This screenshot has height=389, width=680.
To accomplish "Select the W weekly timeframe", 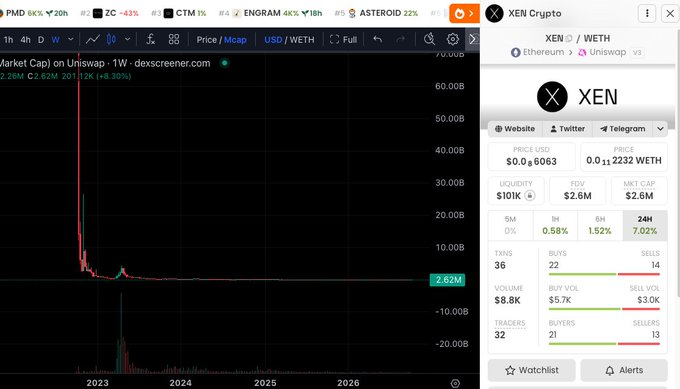I will [56, 39].
